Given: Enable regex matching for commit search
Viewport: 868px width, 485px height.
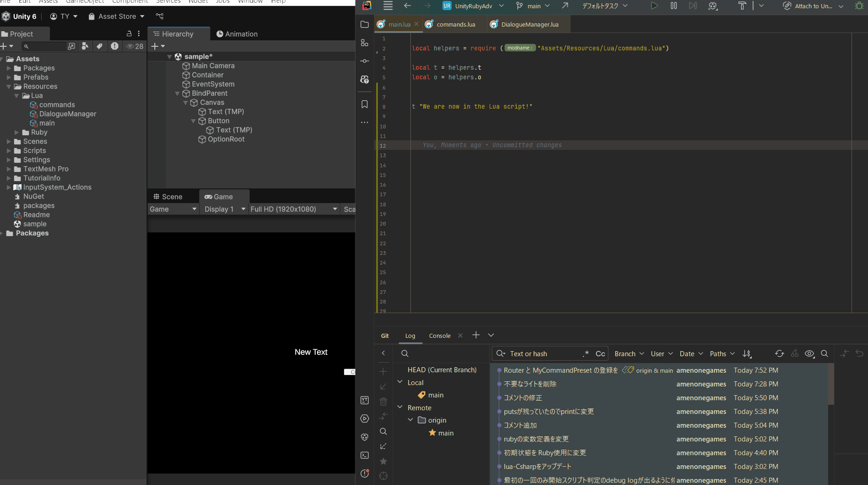Looking at the screenshot, I should click(586, 353).
